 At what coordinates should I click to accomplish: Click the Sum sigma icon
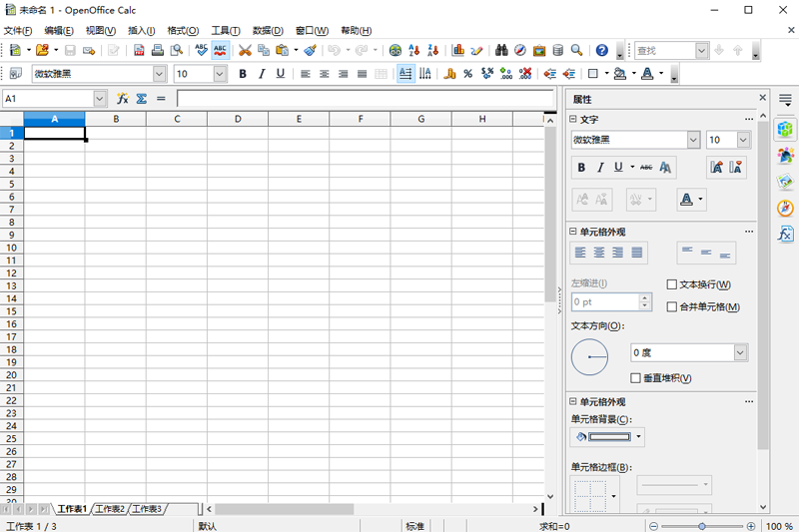point(142,98)
